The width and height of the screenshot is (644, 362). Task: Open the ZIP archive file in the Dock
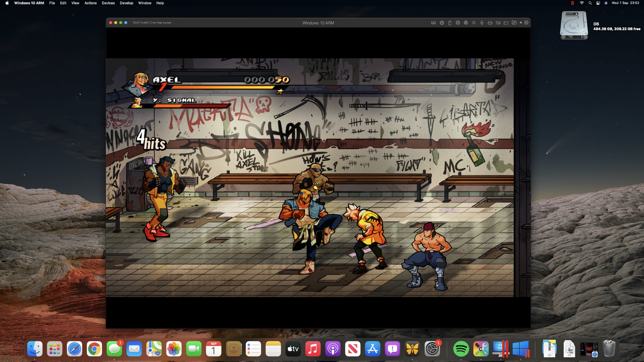point(549,348)
